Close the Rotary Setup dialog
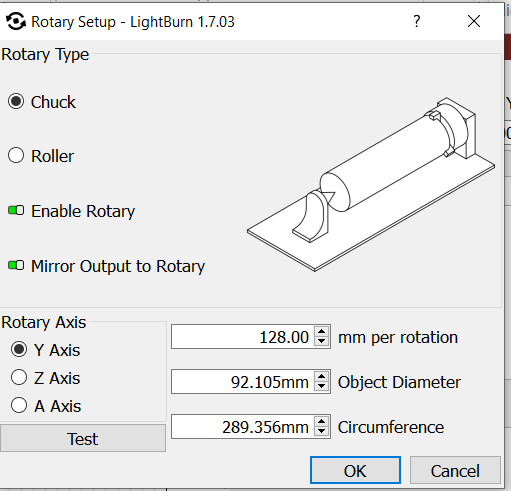The height and width of the screenshot is (491, 511). (474, 21)
